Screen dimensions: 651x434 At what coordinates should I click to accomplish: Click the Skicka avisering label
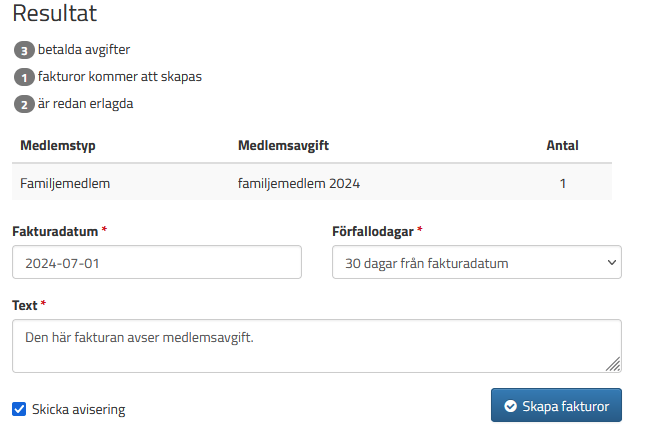(78, 409)
